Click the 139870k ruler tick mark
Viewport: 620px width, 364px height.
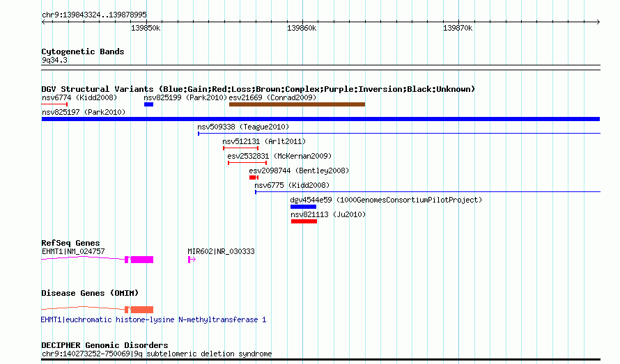click(458, 24)
